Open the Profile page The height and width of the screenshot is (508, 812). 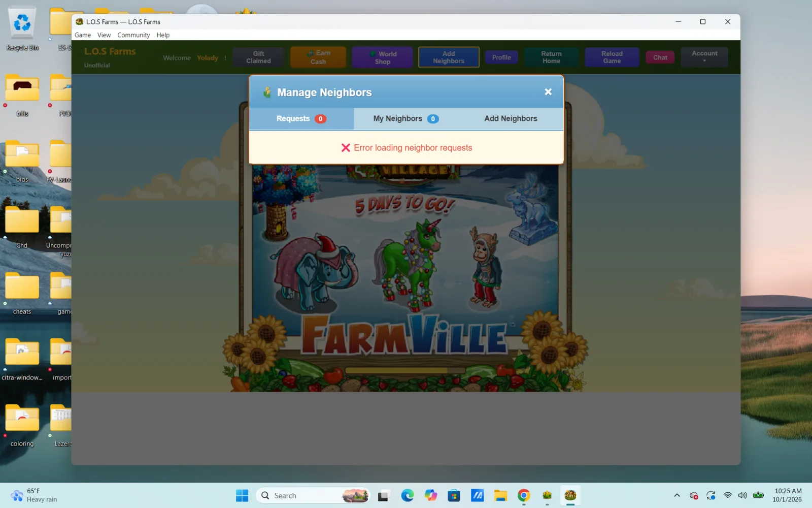[x=501, y=57]
